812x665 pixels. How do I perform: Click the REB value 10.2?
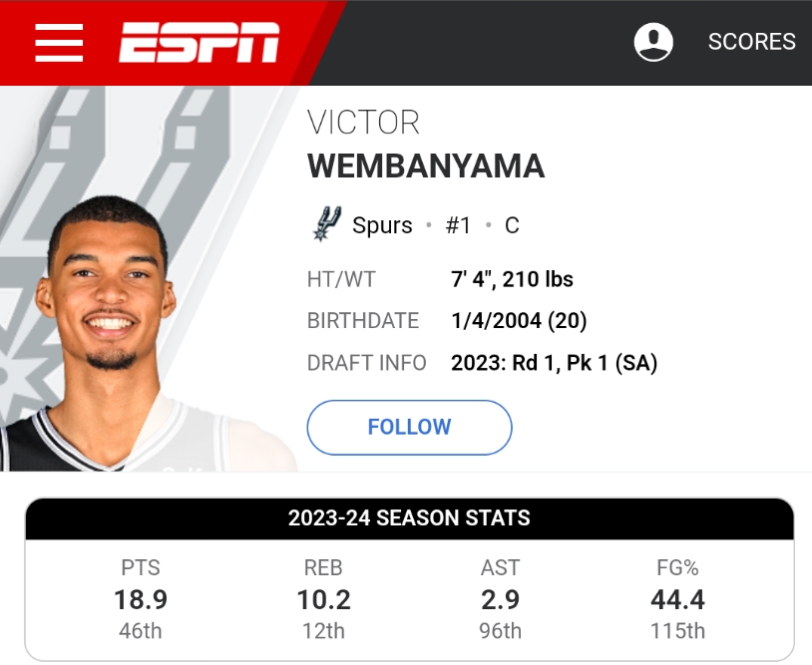point(323,599)
